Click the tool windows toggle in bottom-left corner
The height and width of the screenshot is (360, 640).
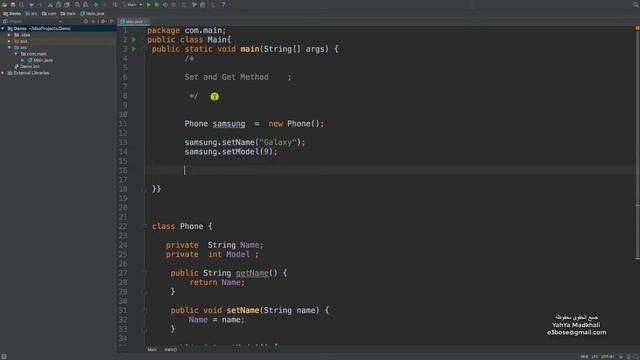pos(4,356)
